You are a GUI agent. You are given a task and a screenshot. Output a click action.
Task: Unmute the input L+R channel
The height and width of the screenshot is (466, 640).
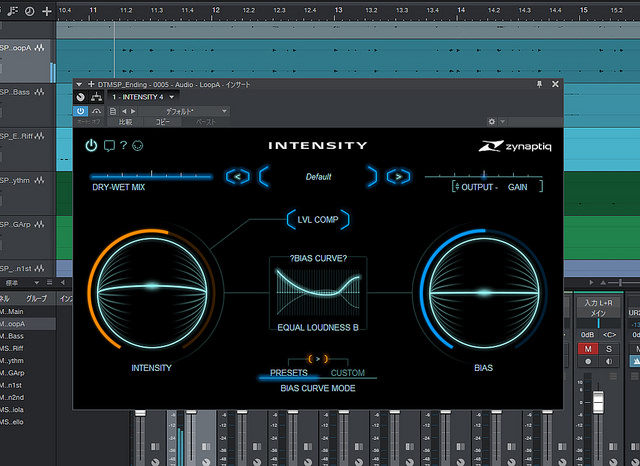tap(588, 349)
